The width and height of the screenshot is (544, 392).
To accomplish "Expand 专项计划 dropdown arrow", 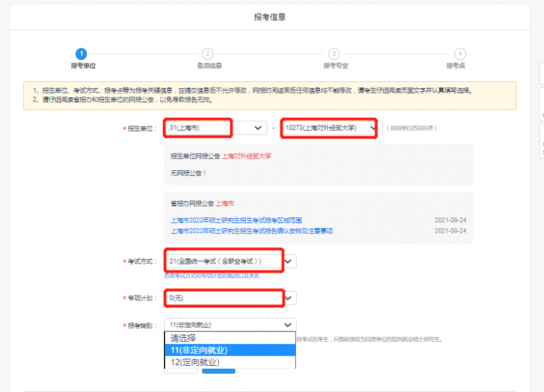I will pyautogui.click(x=288, y=298).
